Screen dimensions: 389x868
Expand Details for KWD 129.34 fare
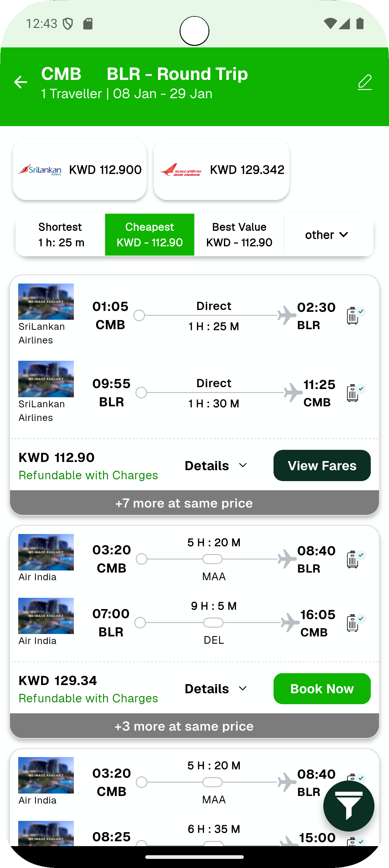pyautogui.click(x=216, y=689)
